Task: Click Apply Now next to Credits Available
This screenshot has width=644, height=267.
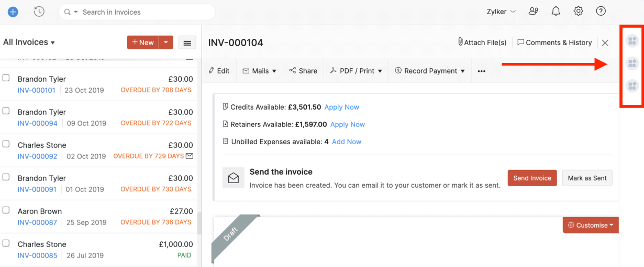Action: tap(341, 107)
